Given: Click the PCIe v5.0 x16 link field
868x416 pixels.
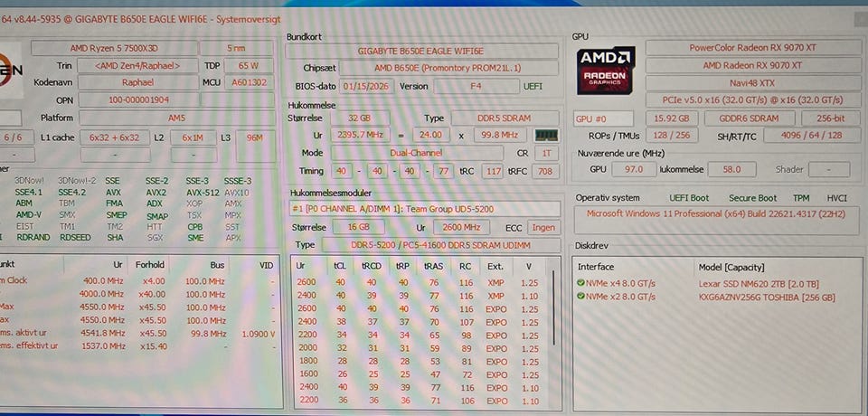Looking at the screenshot, I should pos(752,100).
